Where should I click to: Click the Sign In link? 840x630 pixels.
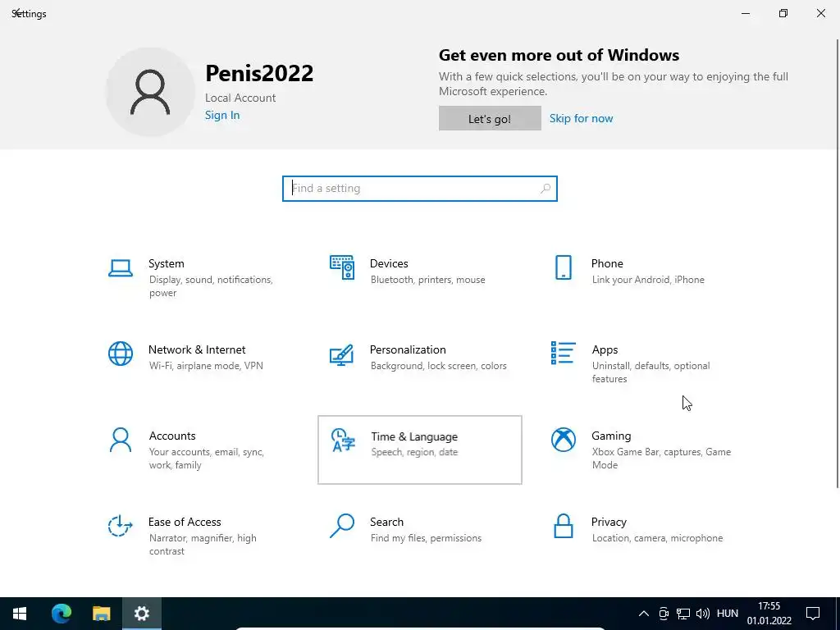point(222,115)
